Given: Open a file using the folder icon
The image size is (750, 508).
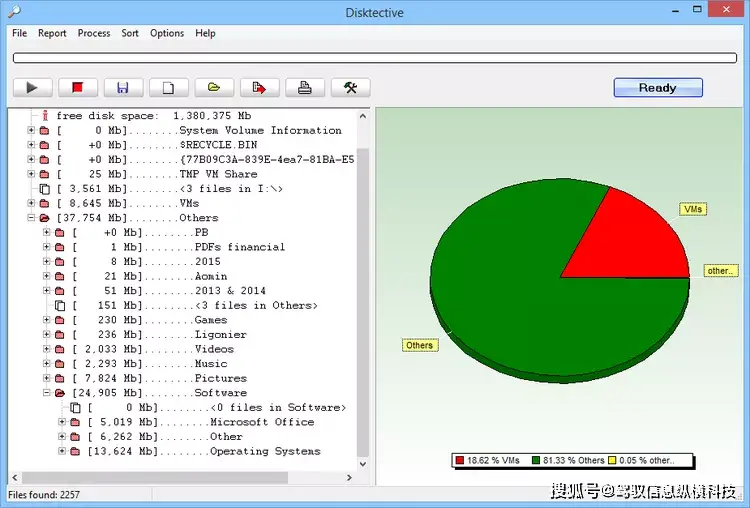Looking at the screenshot, I should [x=214, y=88].
